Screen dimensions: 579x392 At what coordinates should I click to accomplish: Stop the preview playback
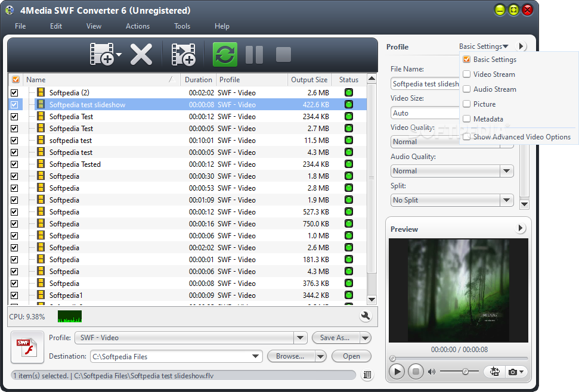point(416,372)
